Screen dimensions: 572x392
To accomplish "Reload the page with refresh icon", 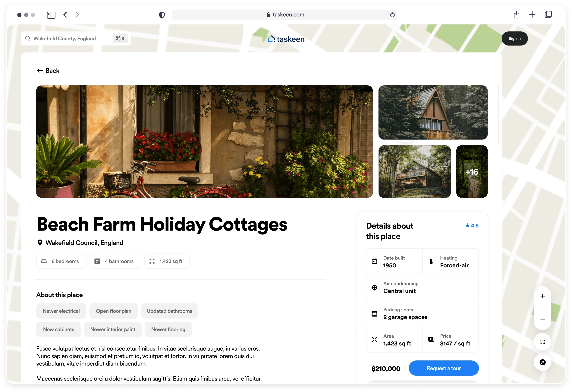I will click(x=392, y=15).
